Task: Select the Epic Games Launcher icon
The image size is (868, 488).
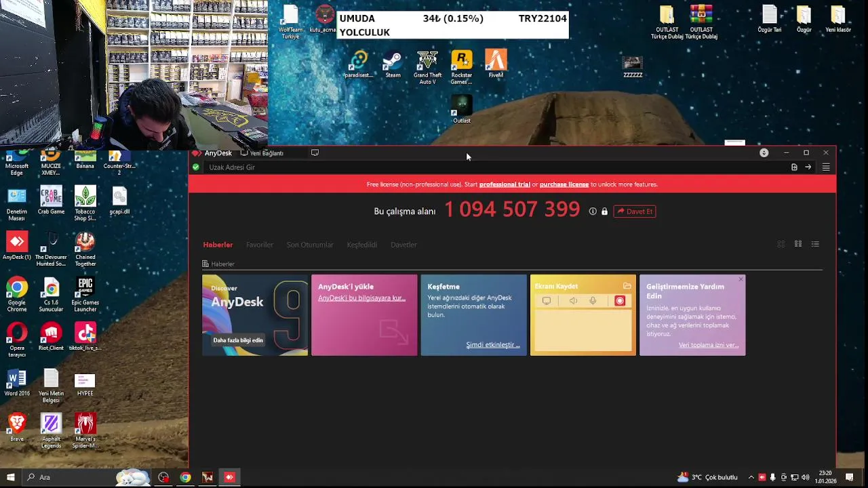Action: 85,295
